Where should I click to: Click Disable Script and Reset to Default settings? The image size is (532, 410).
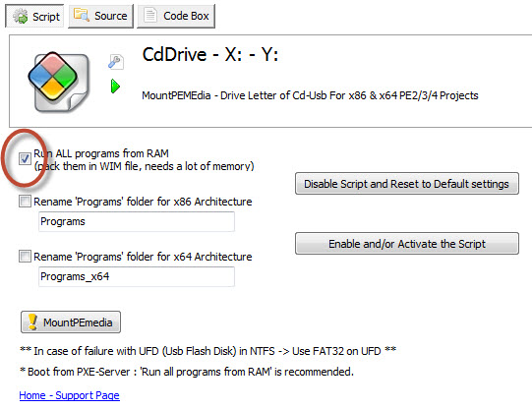tap(407, 184)
